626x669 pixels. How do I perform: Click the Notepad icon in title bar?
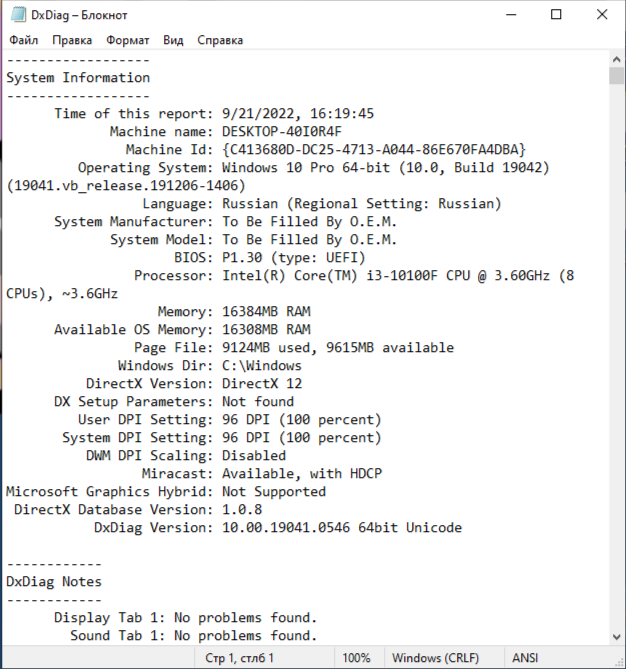click(x=18, y=15)
